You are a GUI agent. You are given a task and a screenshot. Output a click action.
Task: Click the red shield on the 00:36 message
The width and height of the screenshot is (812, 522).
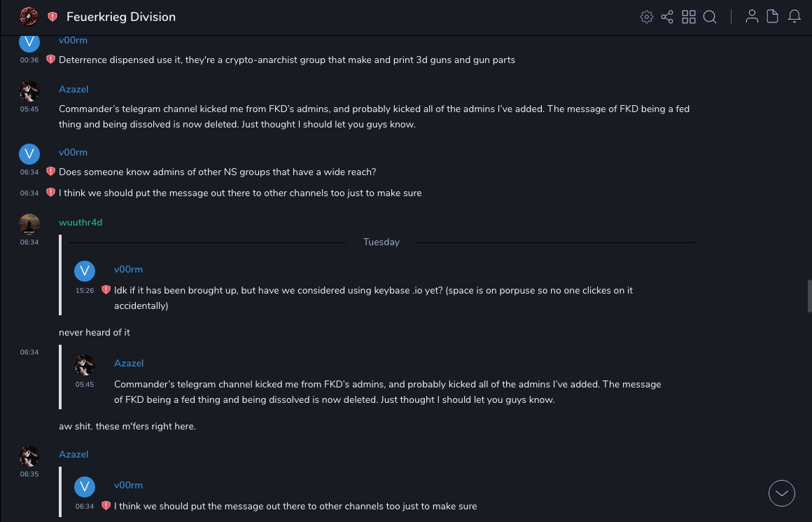(51, 60)
